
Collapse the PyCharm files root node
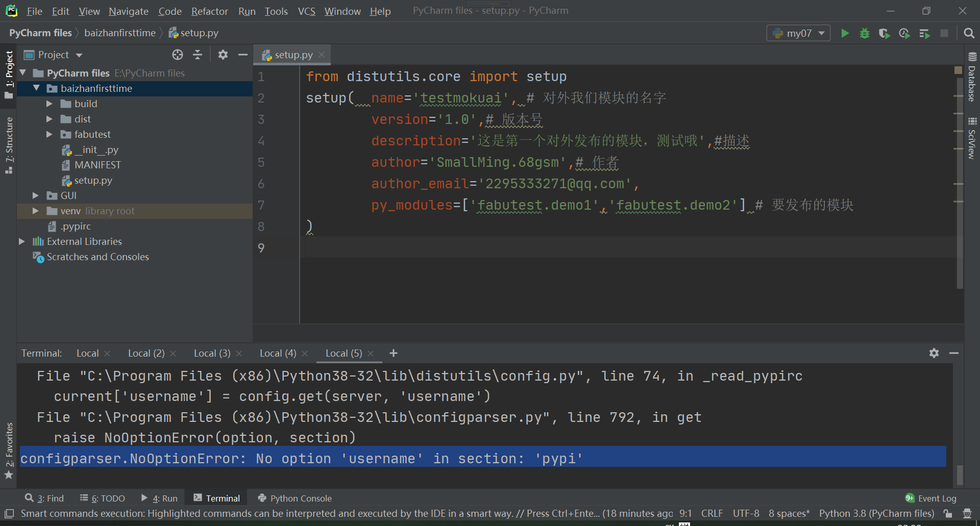pos(23,73)
